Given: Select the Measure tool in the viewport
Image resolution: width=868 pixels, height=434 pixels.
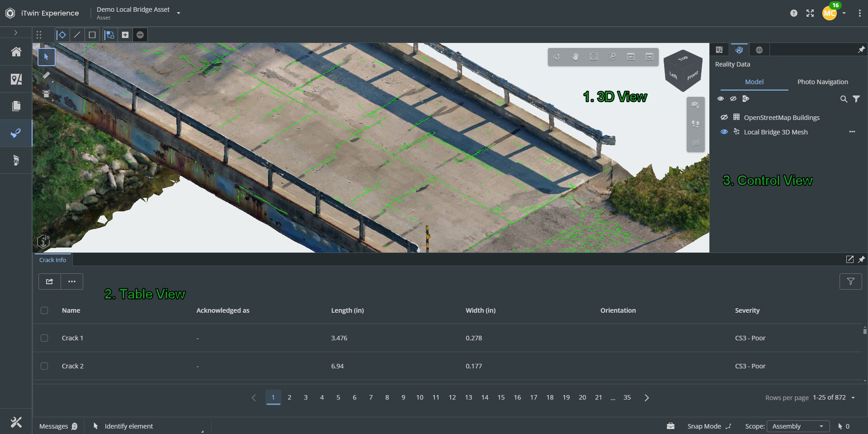Looking at the screenshot, I should pos(46,76).
